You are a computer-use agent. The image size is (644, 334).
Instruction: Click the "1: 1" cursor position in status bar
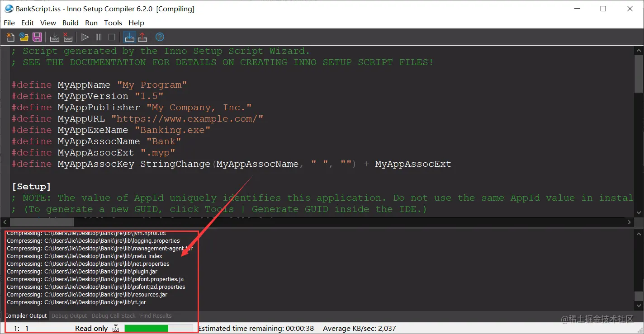coord(21,329)
